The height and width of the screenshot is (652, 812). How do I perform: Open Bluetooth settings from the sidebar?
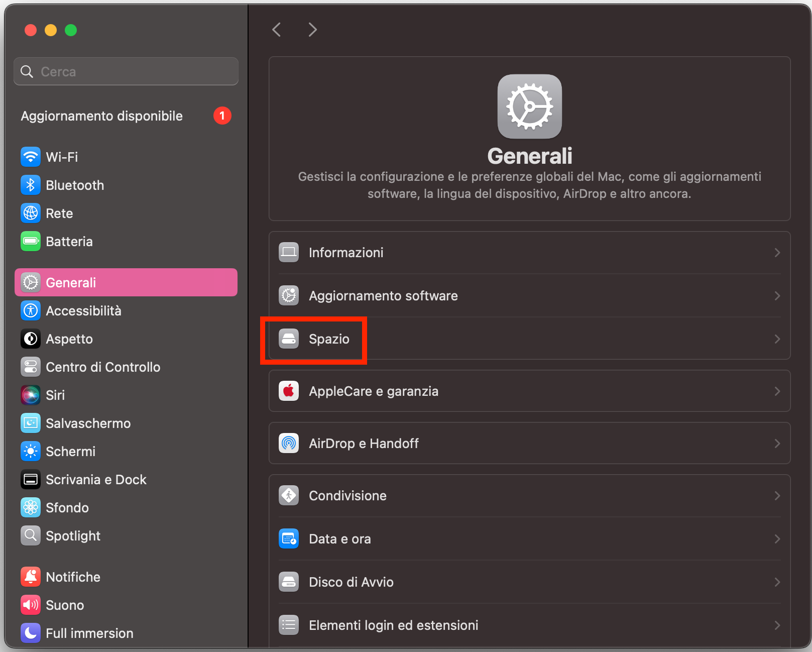tap(30, 185)
